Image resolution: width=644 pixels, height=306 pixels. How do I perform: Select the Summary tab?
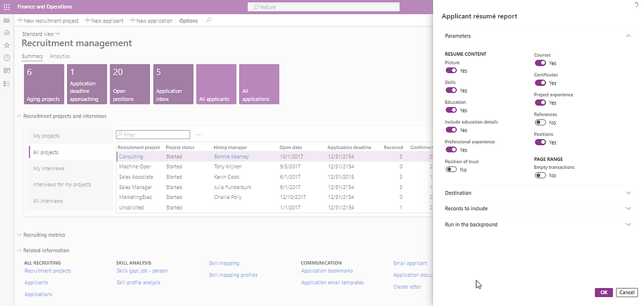[x=32, y=56]
